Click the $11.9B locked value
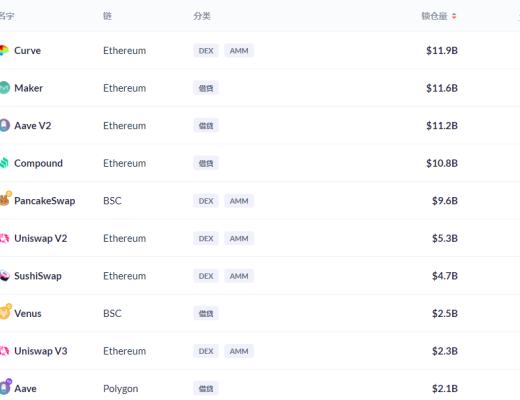 coord(442,51)
